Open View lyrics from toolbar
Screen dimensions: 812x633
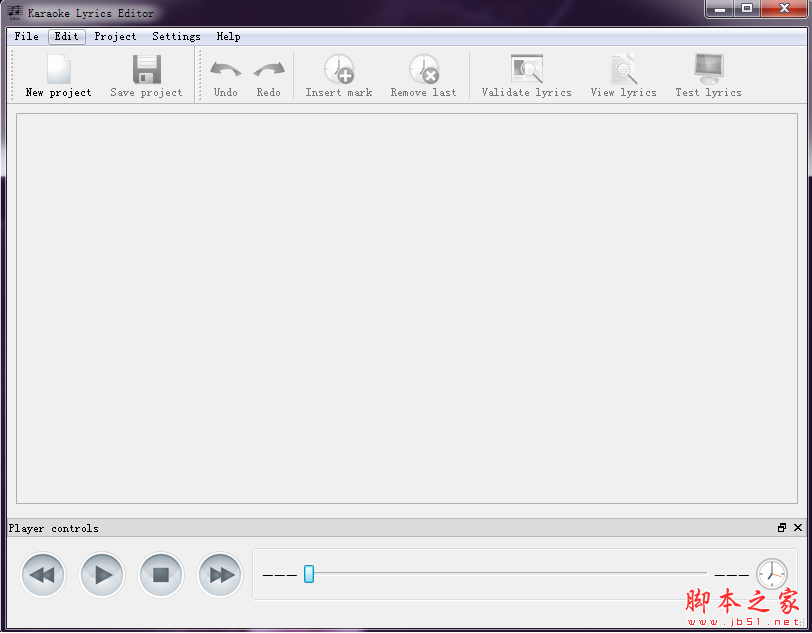click(624, 70)
